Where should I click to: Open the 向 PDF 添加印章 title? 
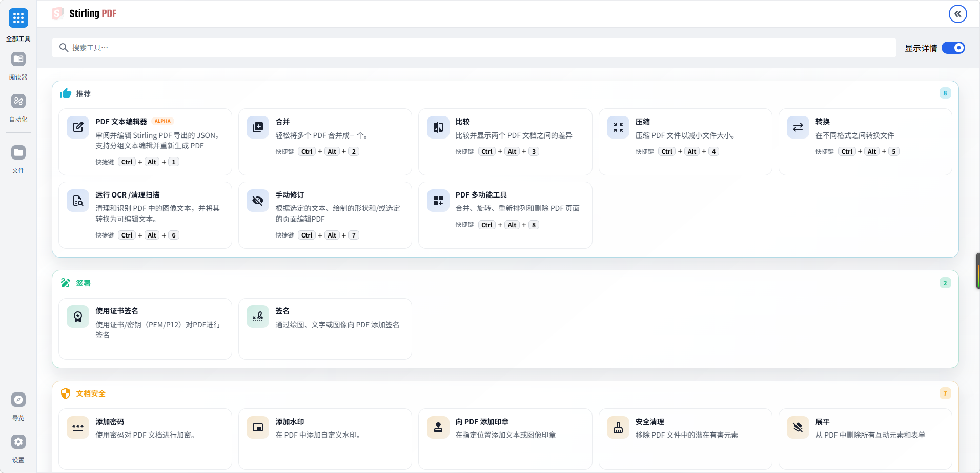(482, 422)
